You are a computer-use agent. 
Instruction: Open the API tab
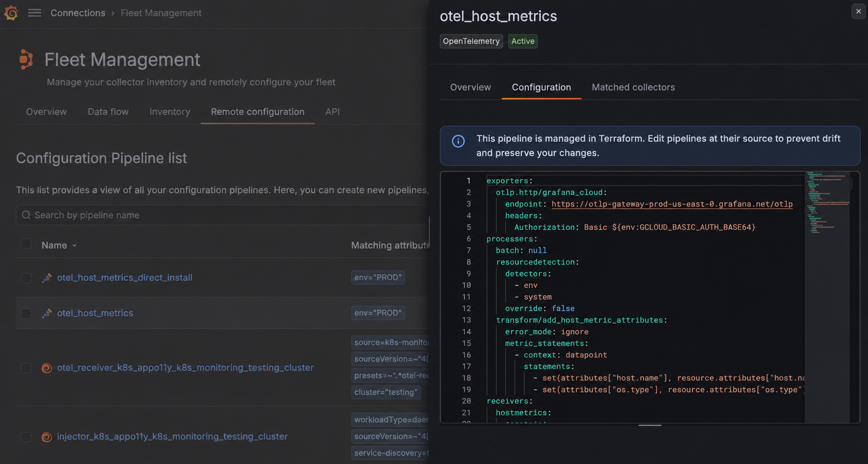(x=333, y=112)
